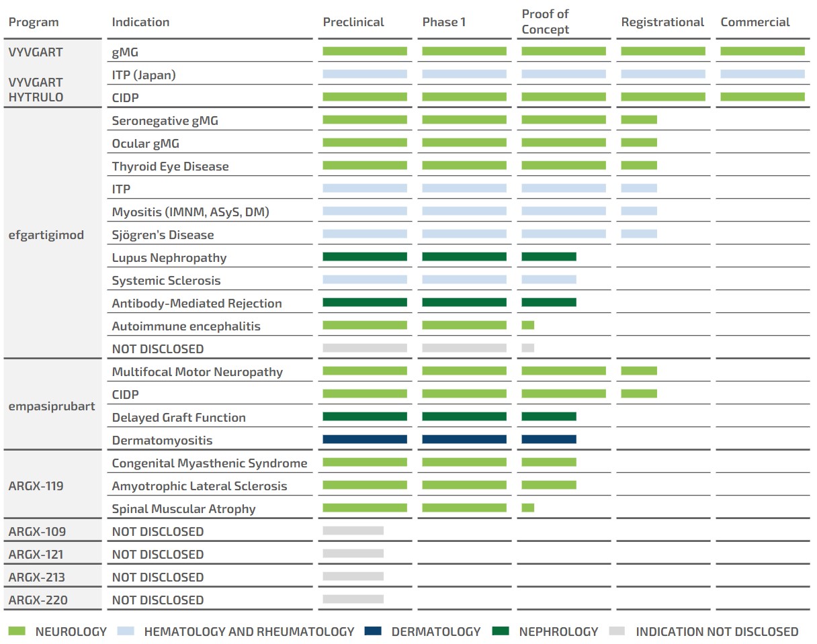Click the light blue Hematology and Rheumatology legend swatch
Screen dimensions: 817x644
(x=126, y=631)
